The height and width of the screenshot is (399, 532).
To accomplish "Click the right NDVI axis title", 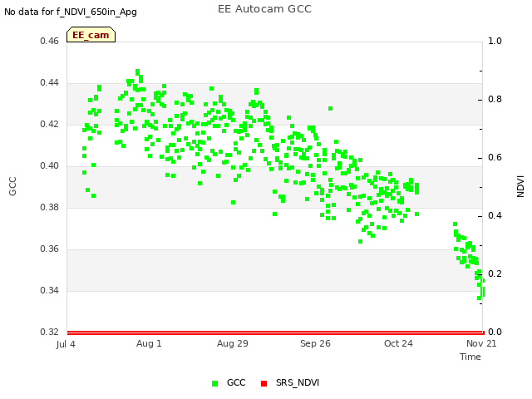I will 520,186.
